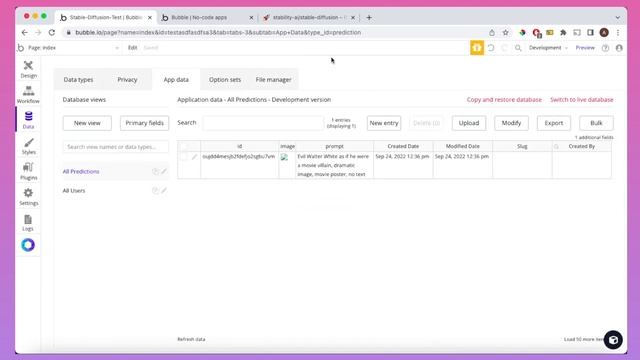Click the New view button
This screenshot has width=640, height=360.
[87, 123]
